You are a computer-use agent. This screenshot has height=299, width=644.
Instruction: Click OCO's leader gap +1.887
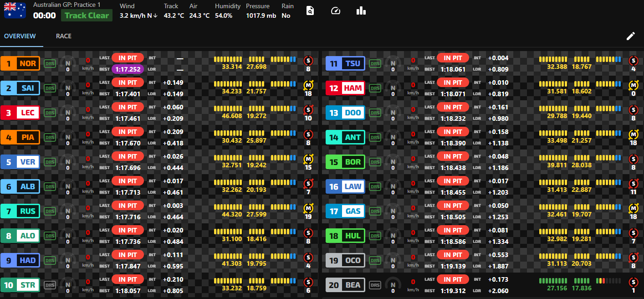pos(498,266)
